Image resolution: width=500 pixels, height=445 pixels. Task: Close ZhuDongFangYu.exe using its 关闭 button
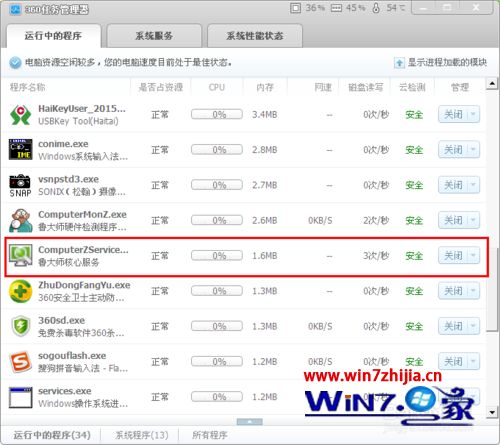(453, 291)
